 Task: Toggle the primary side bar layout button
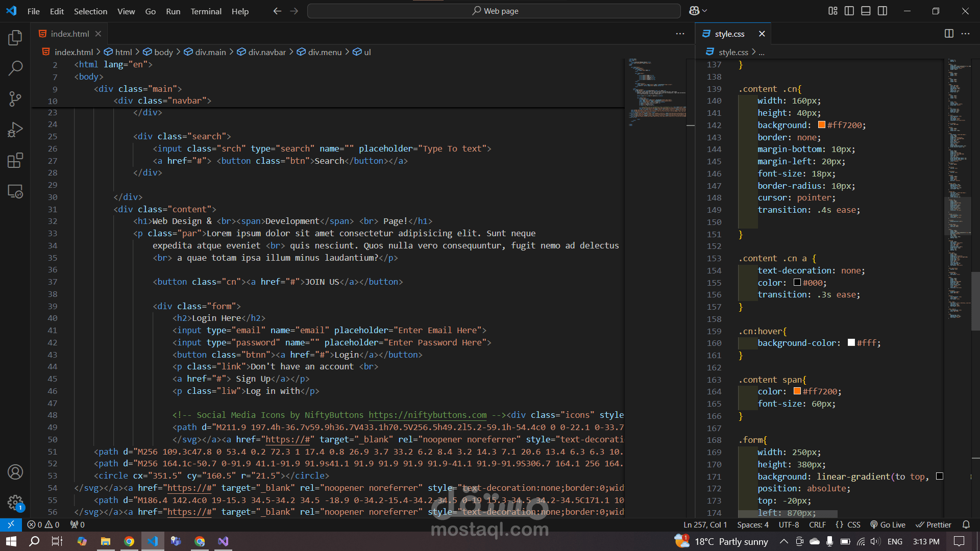click(x=849, y=11)
